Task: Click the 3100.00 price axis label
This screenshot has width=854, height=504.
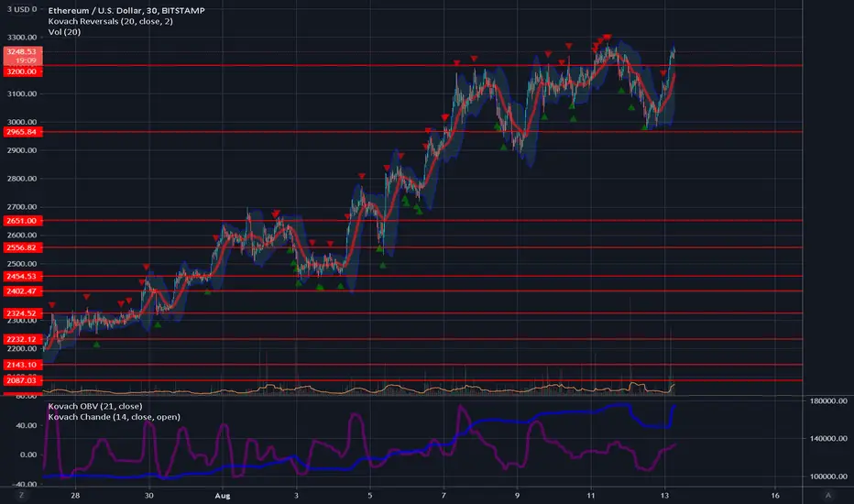Action: [22, 93]
